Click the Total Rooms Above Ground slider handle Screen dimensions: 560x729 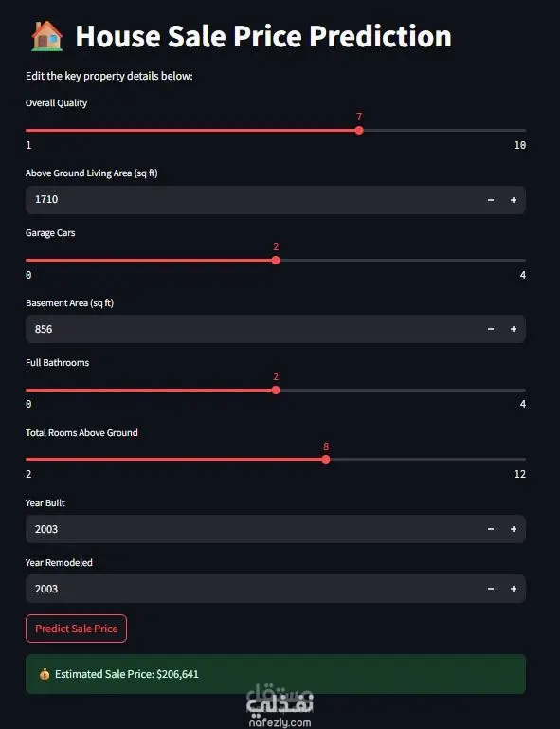[326, 460]
